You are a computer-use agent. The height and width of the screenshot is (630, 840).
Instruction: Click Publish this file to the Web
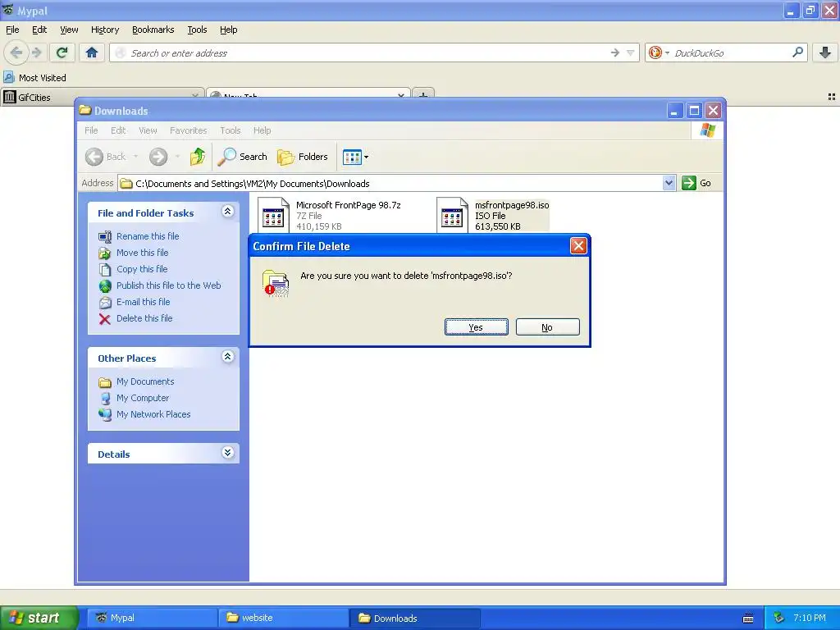coord(169,285)
